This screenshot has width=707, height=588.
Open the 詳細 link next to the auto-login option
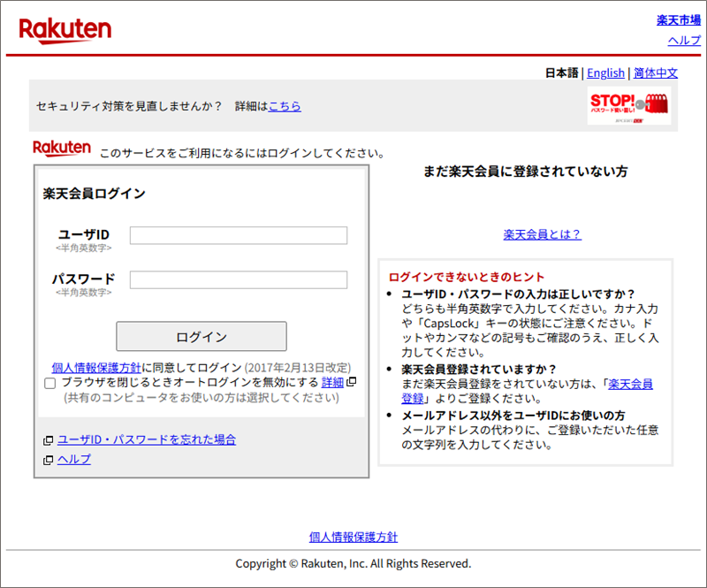(332, 382)
